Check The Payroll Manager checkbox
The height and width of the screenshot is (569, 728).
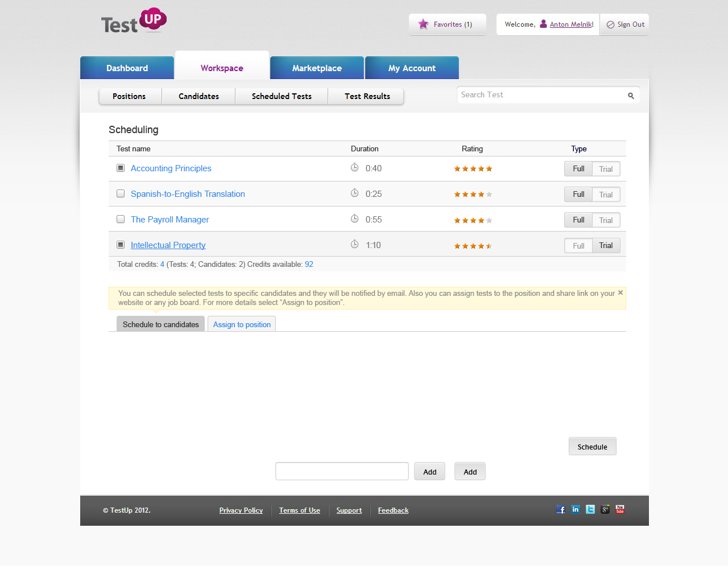coord(121,219)
